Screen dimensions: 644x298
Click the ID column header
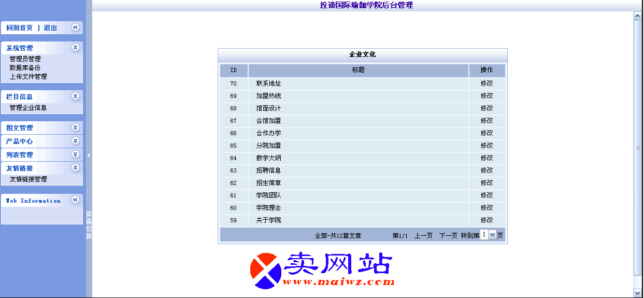(234, 70)
